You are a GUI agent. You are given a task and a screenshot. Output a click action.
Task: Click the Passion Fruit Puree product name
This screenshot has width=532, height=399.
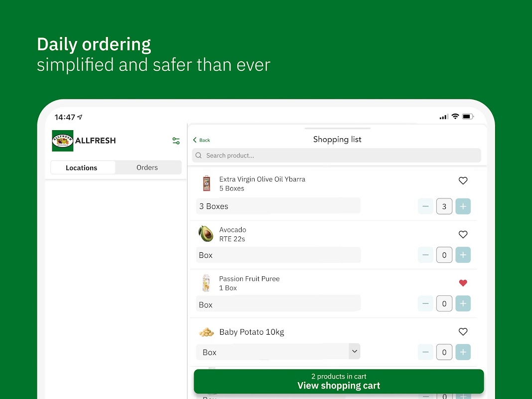pos(250,278)
